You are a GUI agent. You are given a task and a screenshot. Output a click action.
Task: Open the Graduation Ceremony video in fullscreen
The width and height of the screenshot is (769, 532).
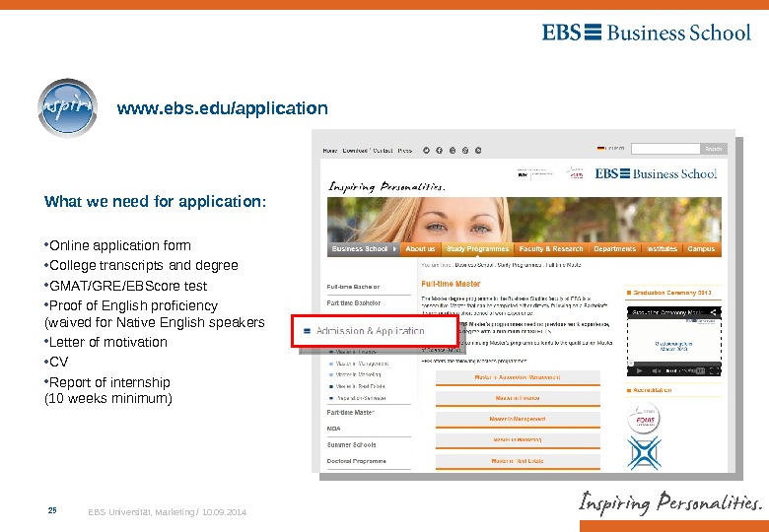715,370
